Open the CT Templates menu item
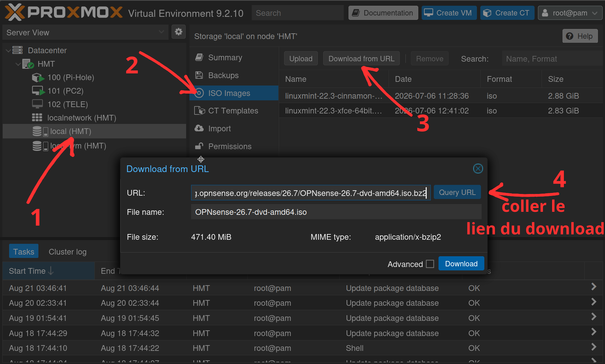This screenshot has height=364, width=605. (234, 111)
